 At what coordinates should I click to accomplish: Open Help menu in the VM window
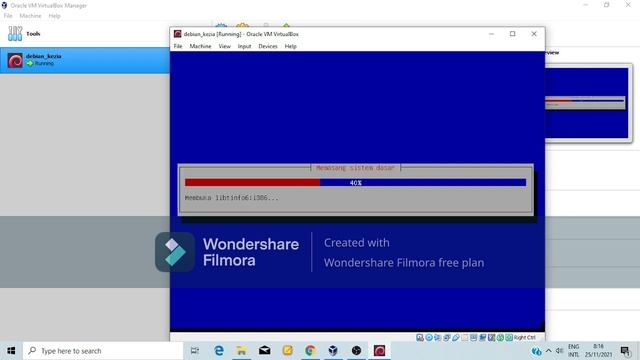tap(291, 47)
